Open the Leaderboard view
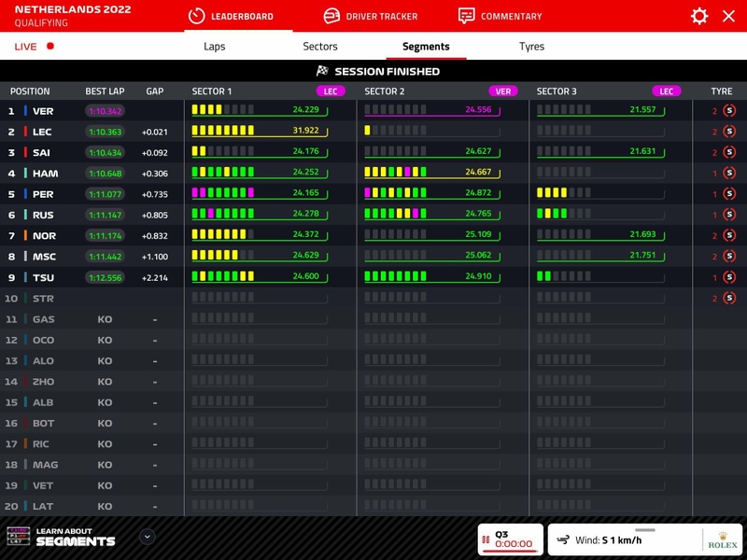747x560 pixels. [231, 16]
